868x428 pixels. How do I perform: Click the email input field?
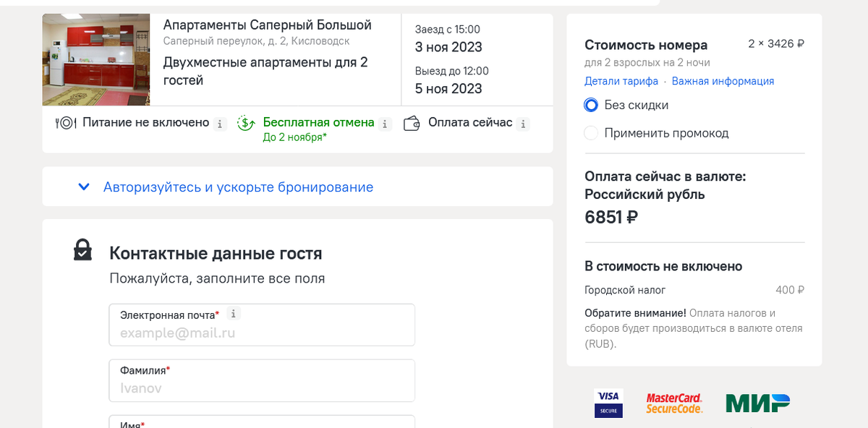[262, 333]
